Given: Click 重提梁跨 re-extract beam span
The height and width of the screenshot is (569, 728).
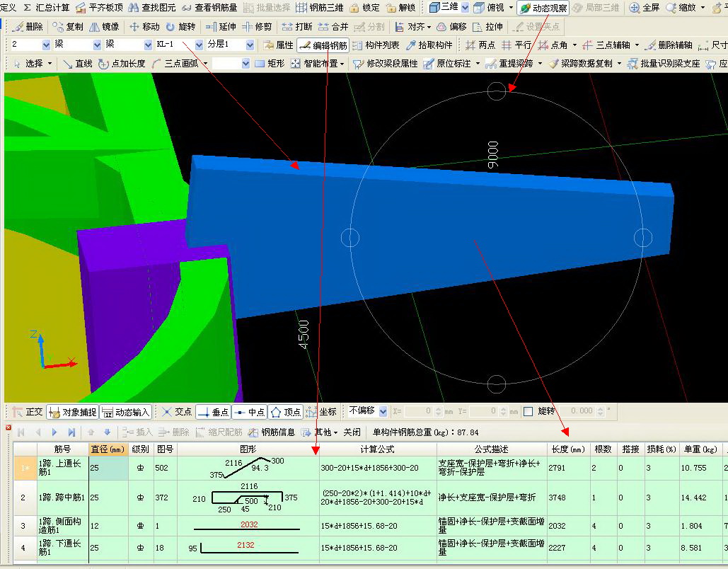Looking at the screenshot, I should 510,63.
